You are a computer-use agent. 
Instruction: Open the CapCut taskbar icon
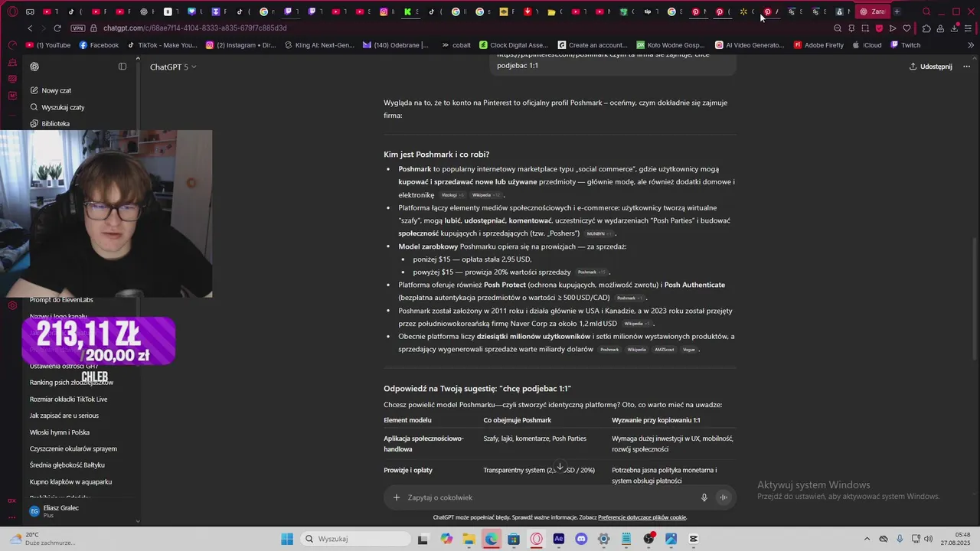tap(694, 539)
